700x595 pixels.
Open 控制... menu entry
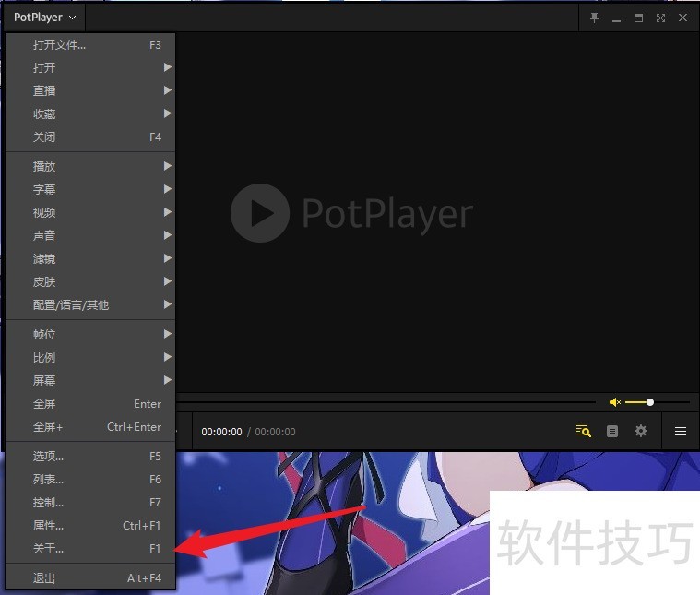(90, 503)
